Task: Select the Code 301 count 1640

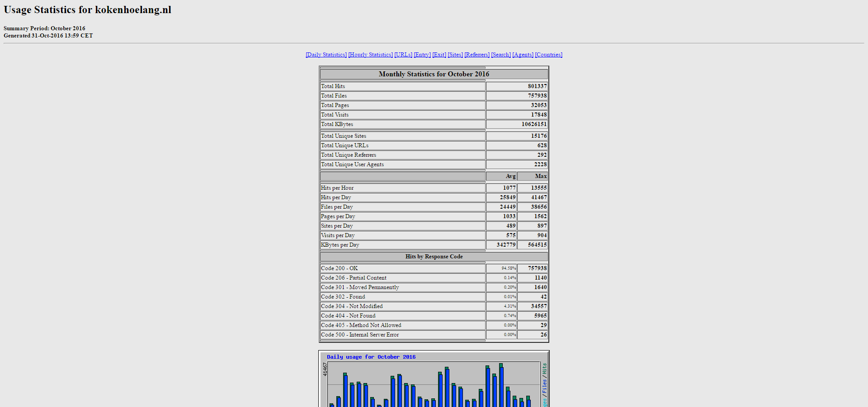Action: pyautogui.click(x=540, y=287)
